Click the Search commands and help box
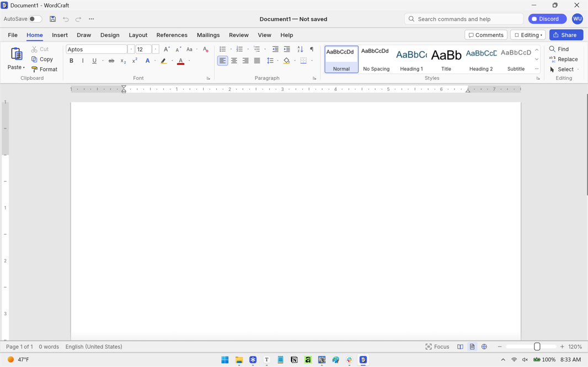588x367 pixels. (x=463, y=19)
